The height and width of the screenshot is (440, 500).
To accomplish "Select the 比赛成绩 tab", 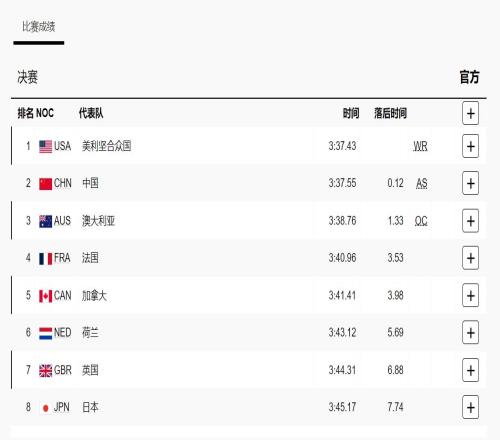I will pyautogui.click(x=39, y=27).
